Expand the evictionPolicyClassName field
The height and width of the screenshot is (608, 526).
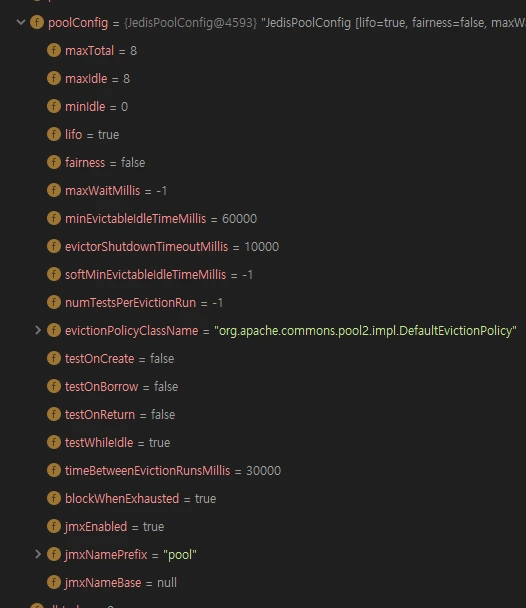[38, 330]
